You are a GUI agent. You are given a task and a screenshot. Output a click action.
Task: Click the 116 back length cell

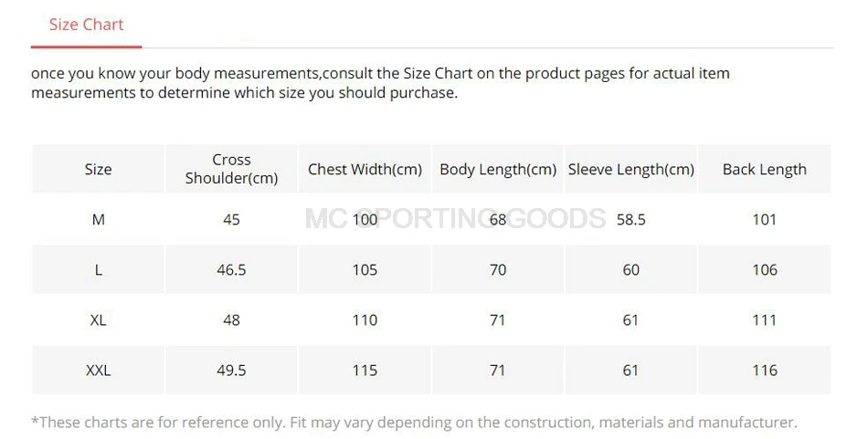tap(765, 371)
